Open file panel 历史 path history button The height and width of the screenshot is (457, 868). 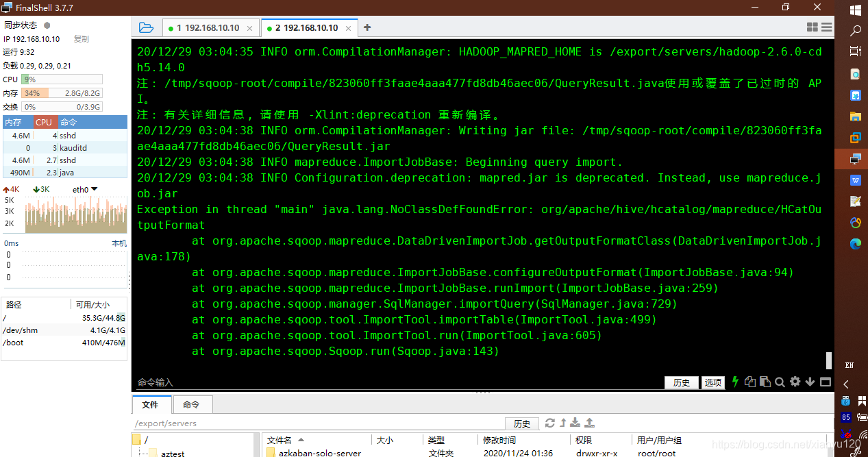522,423
